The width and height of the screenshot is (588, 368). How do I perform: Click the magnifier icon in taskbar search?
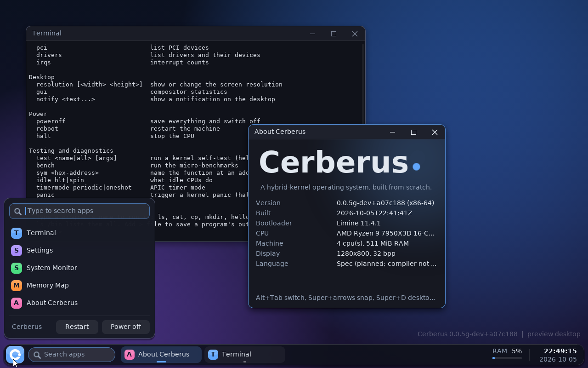(x=37, y=355)
